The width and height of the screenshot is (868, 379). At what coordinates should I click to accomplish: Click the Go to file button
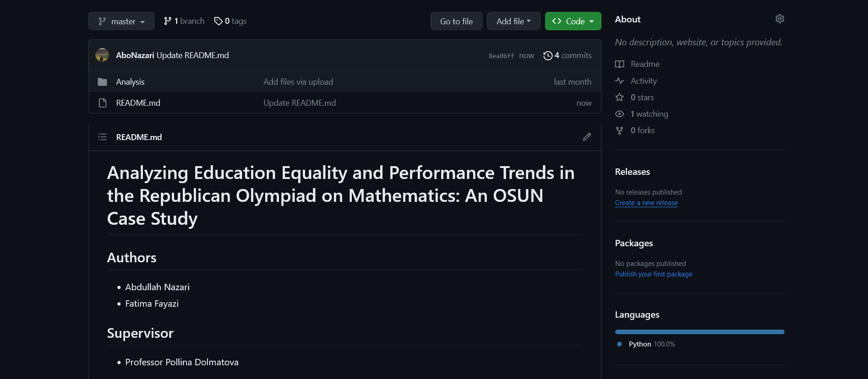456,21
